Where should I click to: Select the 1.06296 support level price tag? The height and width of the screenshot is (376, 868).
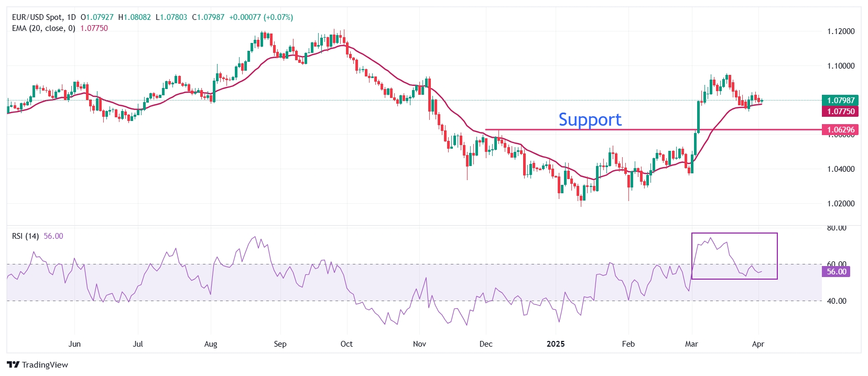coord(841,129)
